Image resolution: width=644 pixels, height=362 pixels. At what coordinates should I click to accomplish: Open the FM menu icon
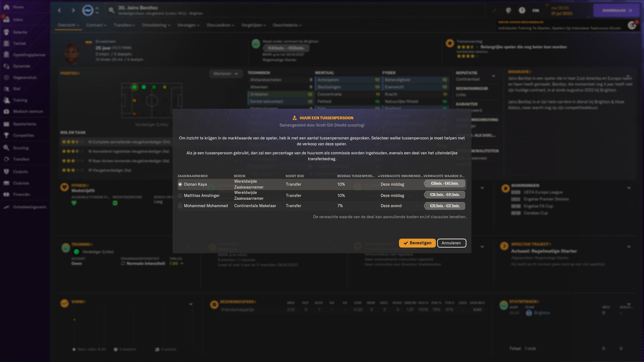click(536, 10)
